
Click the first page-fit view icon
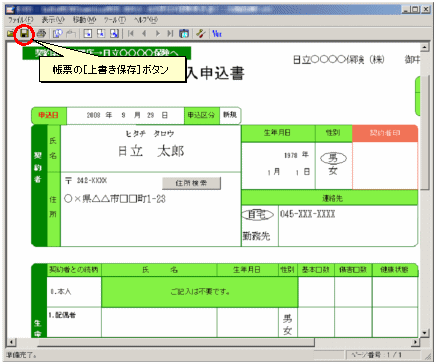[88, 34]
